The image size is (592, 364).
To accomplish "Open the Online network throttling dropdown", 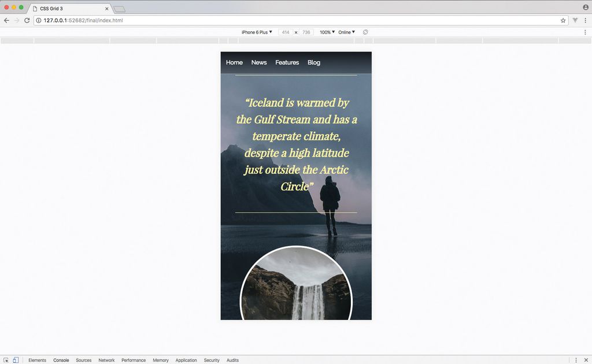I will (x=346, y=32).
